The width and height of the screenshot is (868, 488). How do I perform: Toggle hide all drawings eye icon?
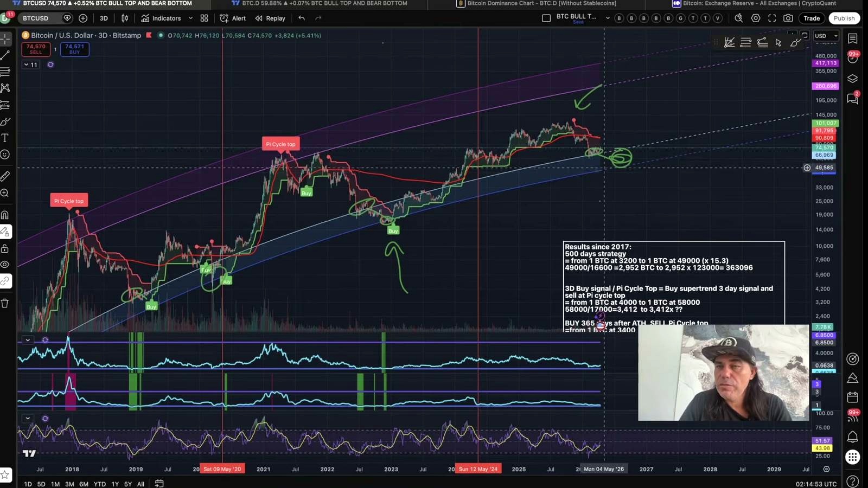[5, 265]
